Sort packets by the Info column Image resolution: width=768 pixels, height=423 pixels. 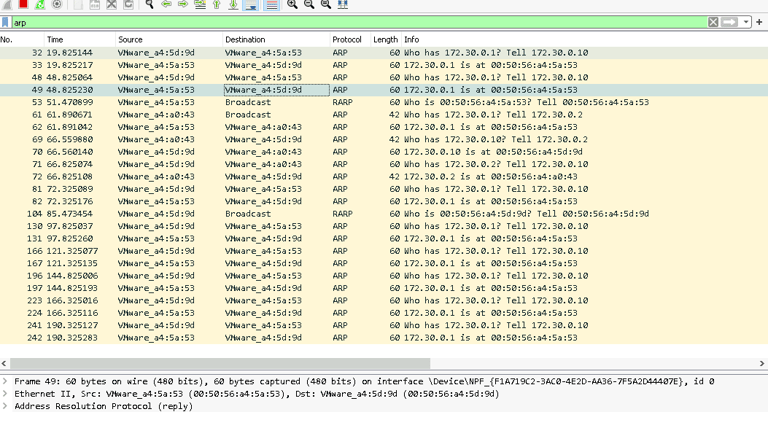pyautogui.click(x=584, y=40)
